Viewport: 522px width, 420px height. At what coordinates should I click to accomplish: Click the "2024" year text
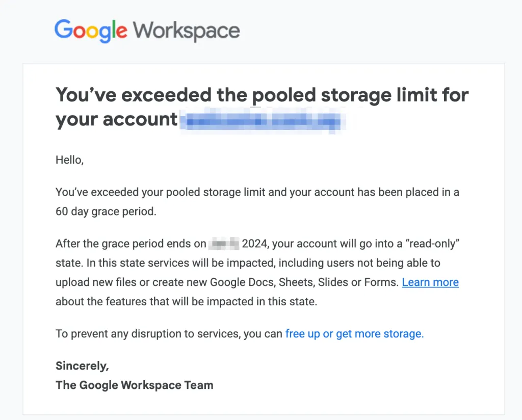tap(254, 244)
